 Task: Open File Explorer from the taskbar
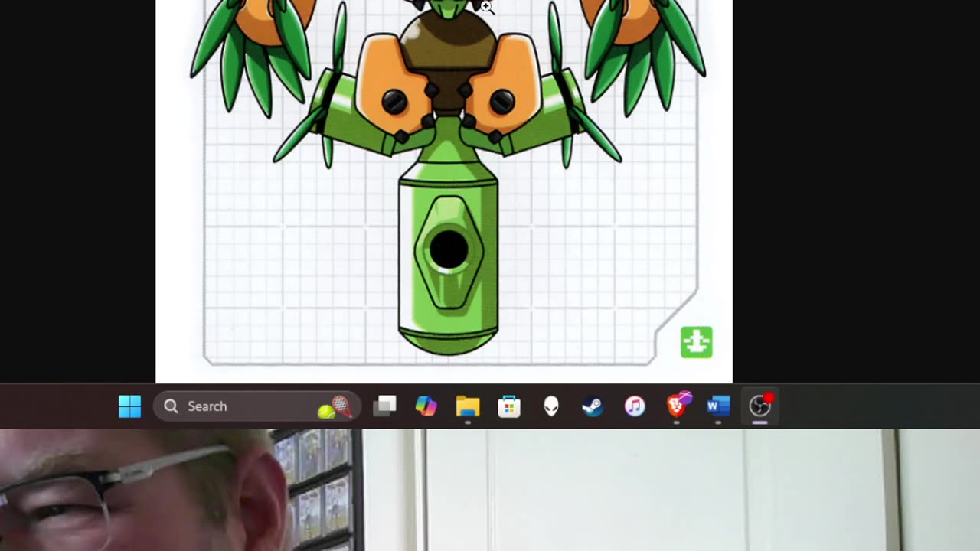(468, 406)
